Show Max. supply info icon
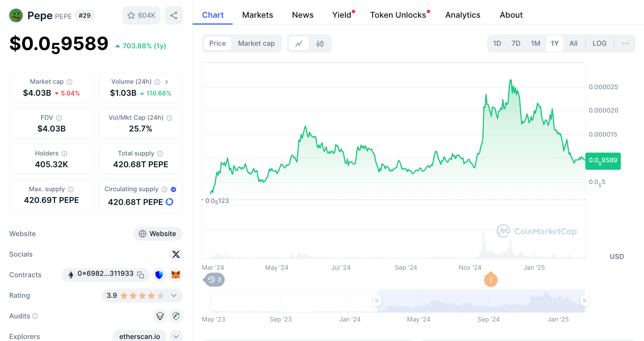The width and height of the screenshot is (644, 341). [x=71, y=189]
